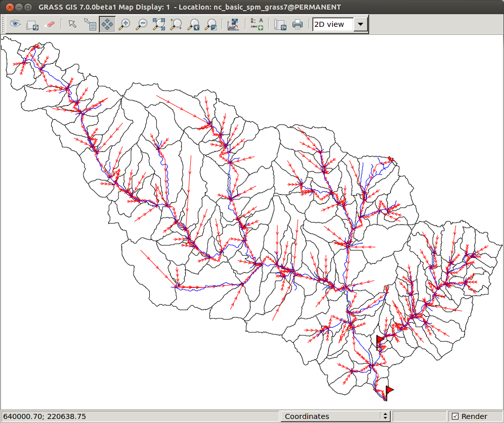Image resolution: width=504 pixels, height=423 pixels.
Task: Save display to graphic file
Action: pyautogui.click(x=279, y=24)
